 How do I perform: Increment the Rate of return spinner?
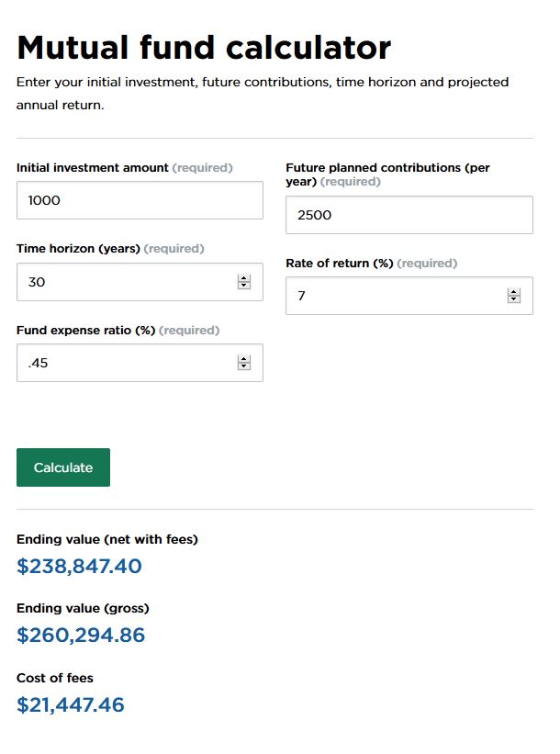coord(514,292)
